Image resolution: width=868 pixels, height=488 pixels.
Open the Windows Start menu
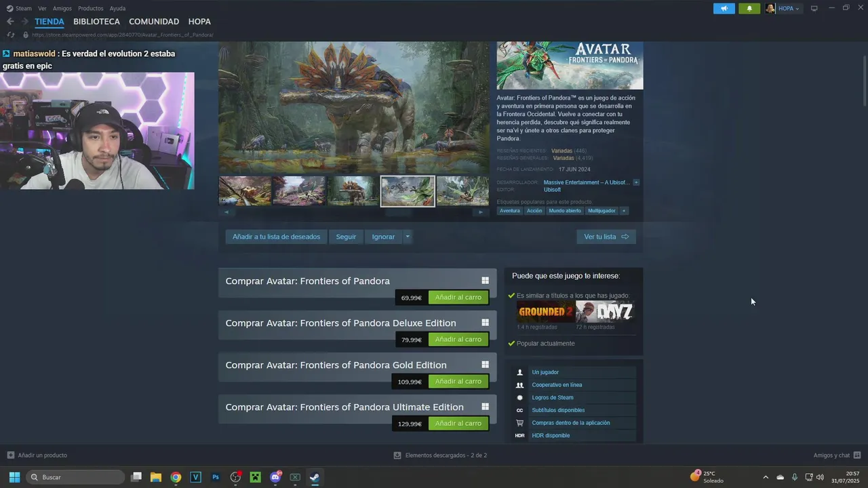[x=14, y=477]
